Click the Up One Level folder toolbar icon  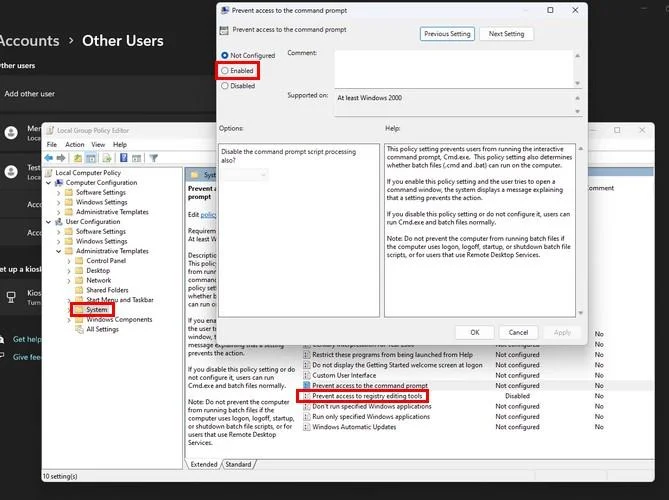78,158
